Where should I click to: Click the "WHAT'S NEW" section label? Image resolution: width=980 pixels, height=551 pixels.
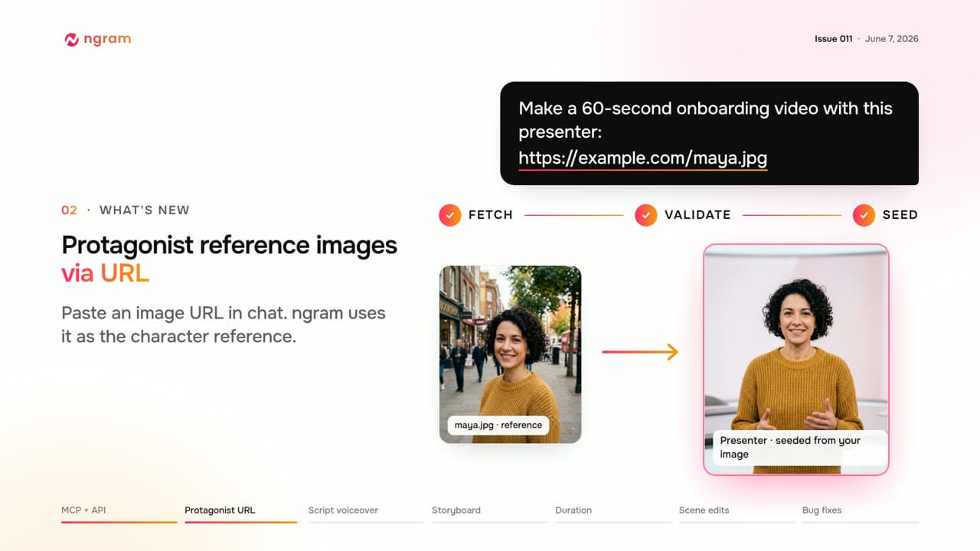pos(145,210)
